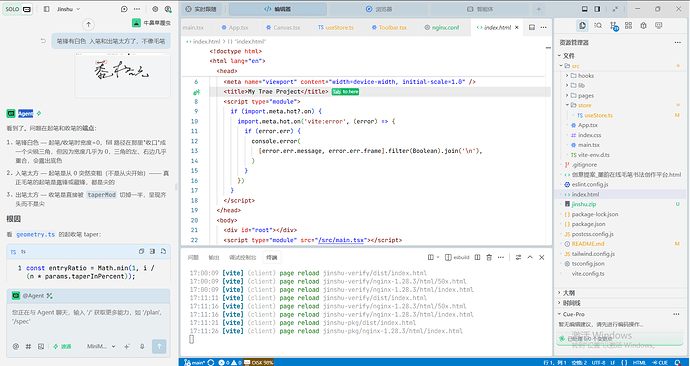Open the Source Control icon
Screen dimensions: 690x366
pos(613,26)
